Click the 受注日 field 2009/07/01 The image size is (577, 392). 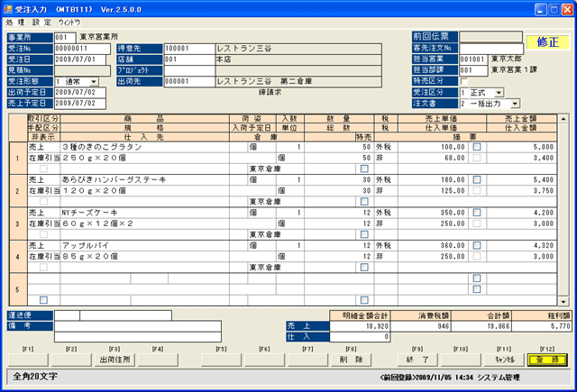point(80,59)
